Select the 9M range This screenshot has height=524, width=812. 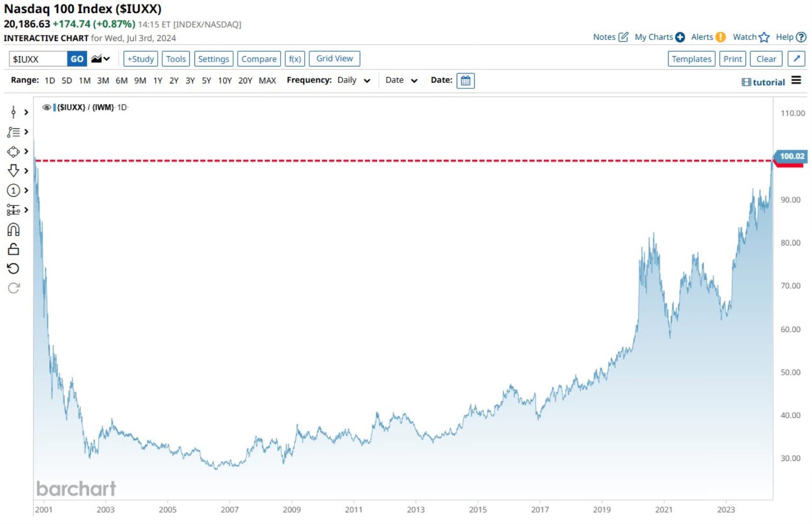point(140,81)
